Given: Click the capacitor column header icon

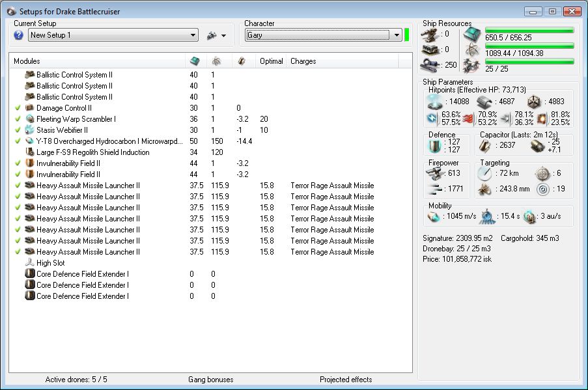Looking at the screenshot, I should click(242, 61).
